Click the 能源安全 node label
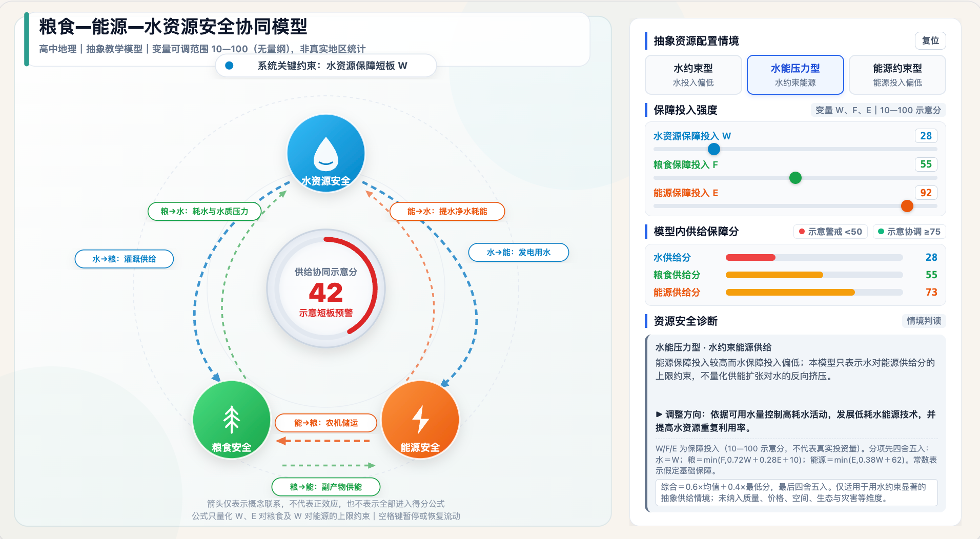The height and width of the screenshot is (539, 980). tap(420, 447)
